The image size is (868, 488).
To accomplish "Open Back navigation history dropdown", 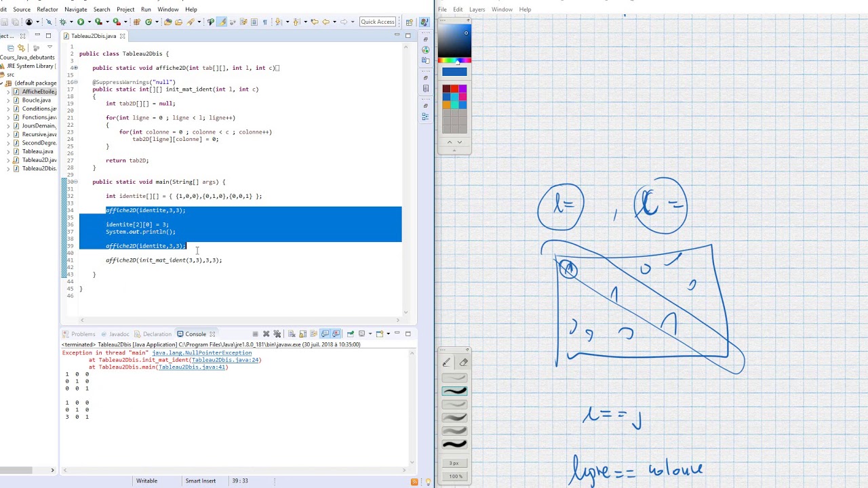I will coord(334,22).
